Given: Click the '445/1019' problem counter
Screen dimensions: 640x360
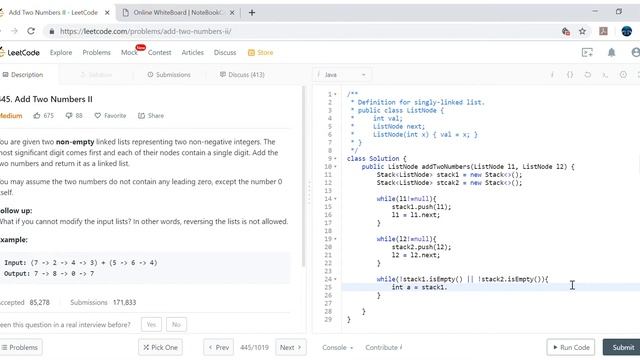Looking at the screenshot, I should coord(254,348).
